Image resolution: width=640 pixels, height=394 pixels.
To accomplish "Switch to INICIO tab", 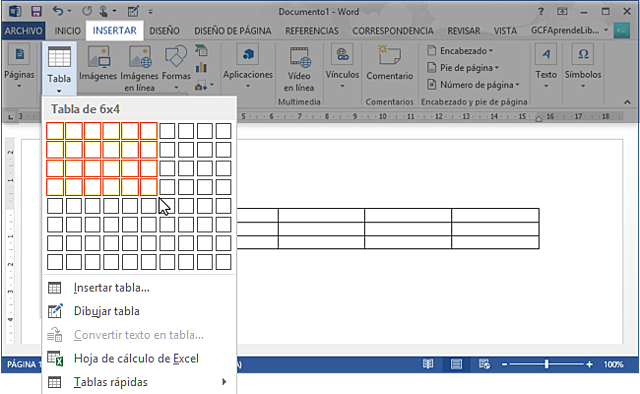I will (x=68, y=31).
